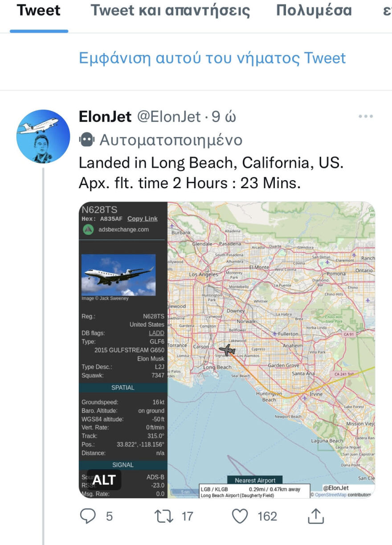Image resolution: width=392 pixels, height=545 pixels.
Task: Tap the share upload icon
Action: point(315,516)
